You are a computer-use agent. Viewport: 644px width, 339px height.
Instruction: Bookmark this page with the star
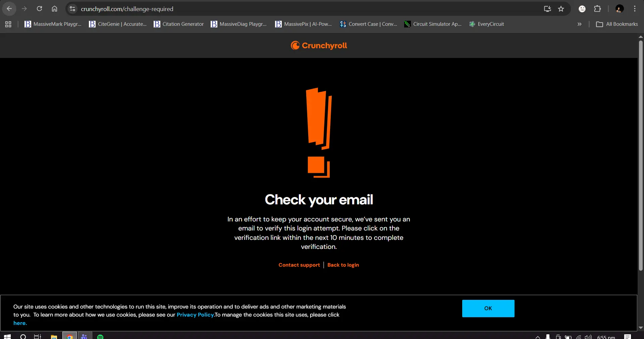coord(561,9)
